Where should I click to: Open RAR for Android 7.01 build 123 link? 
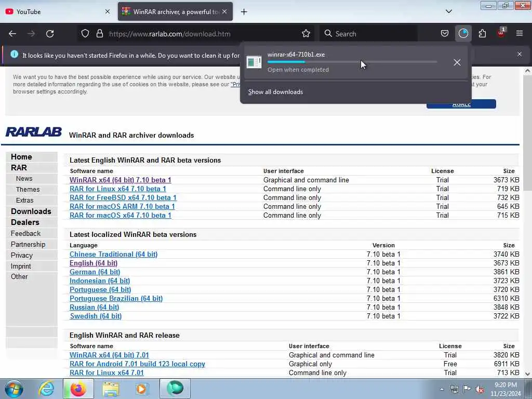[137, 364]
